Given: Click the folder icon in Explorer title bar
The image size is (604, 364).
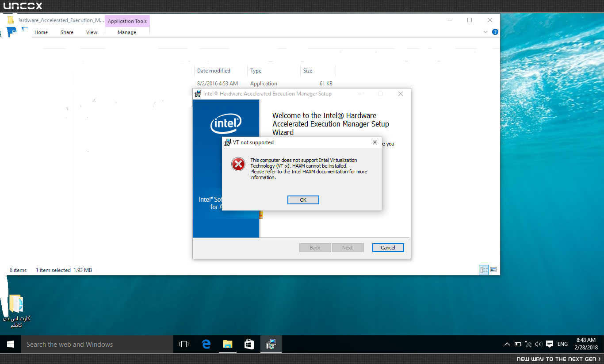Looking at the screenshot, I should point(11,20).
